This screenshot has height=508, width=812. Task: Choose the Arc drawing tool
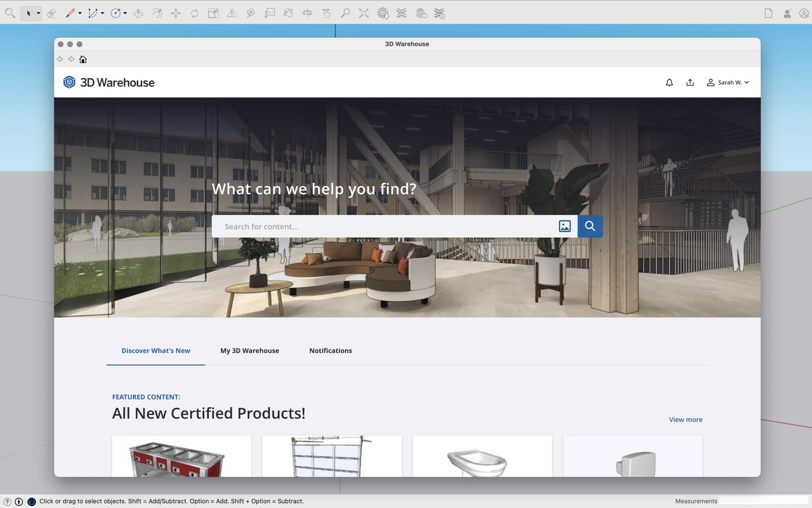tap(92, 13)
